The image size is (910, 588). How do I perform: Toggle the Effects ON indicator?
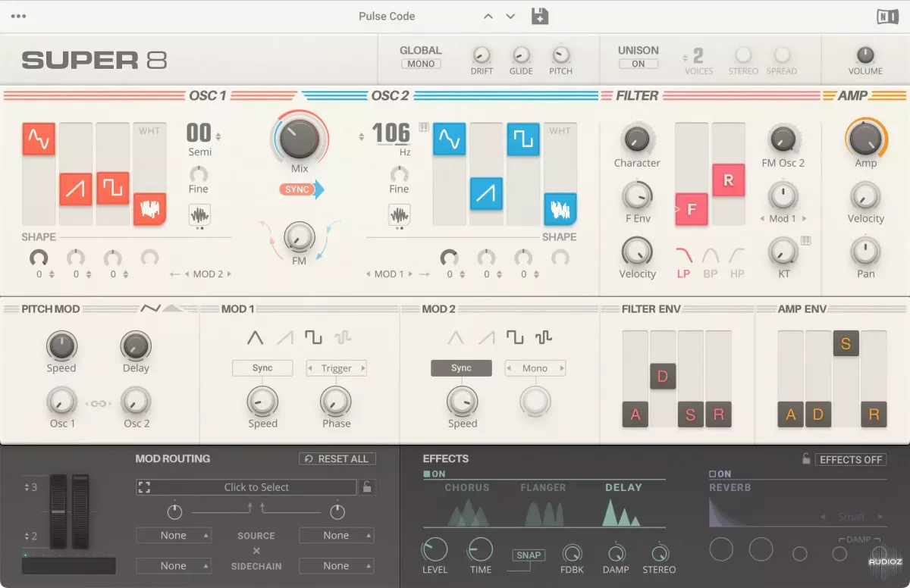coord(435,474)
